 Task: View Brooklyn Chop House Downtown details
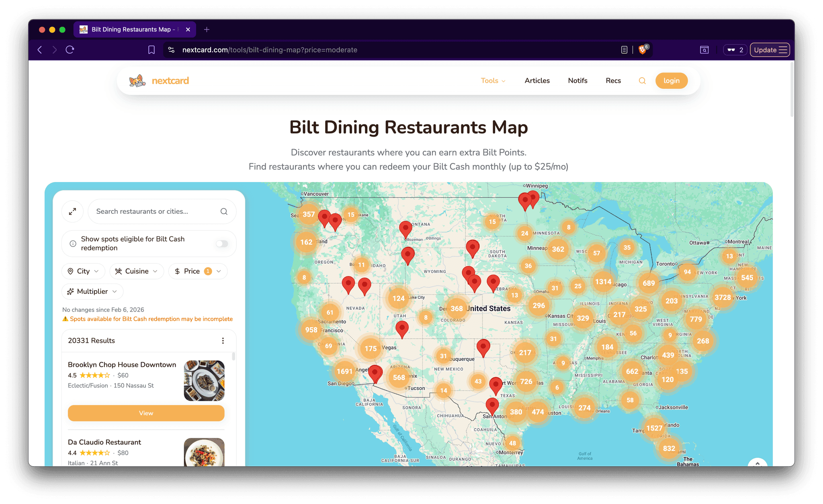pos(146,413)
